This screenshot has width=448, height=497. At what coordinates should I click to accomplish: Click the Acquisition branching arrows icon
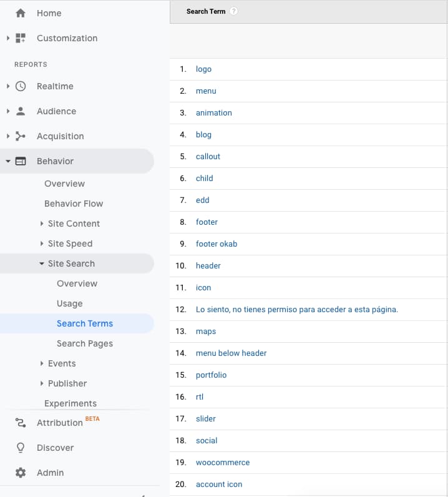click(21, 136)
